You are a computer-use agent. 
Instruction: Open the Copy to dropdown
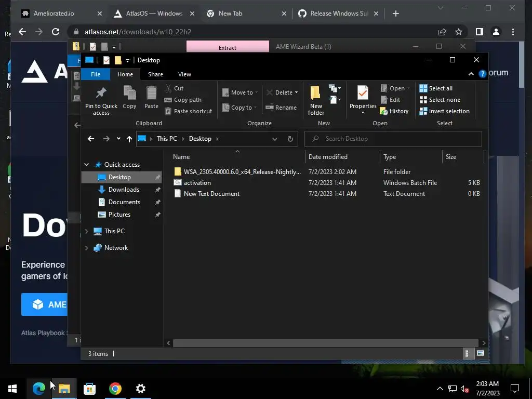(240, 108)
